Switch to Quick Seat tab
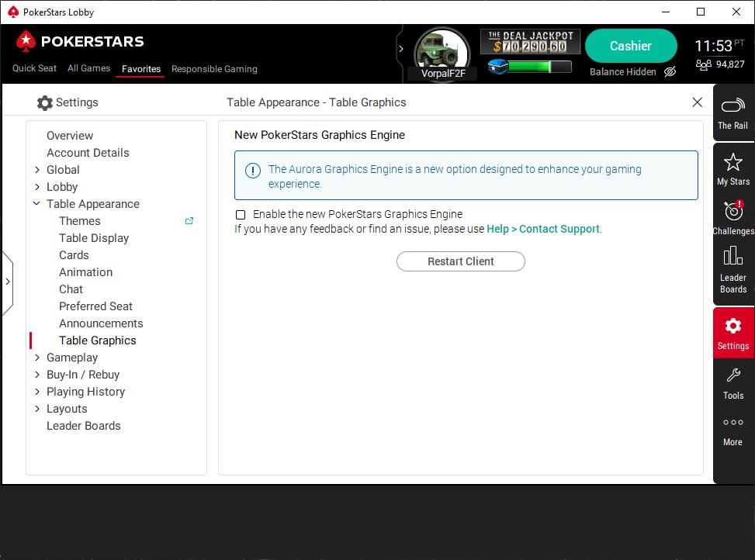 34,68
